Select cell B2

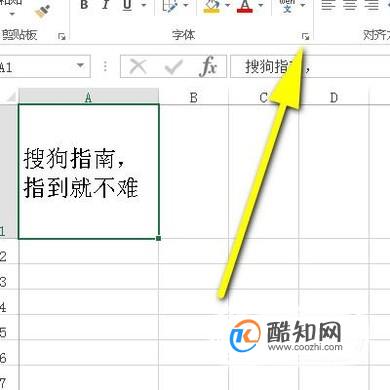tap(194, 251)
